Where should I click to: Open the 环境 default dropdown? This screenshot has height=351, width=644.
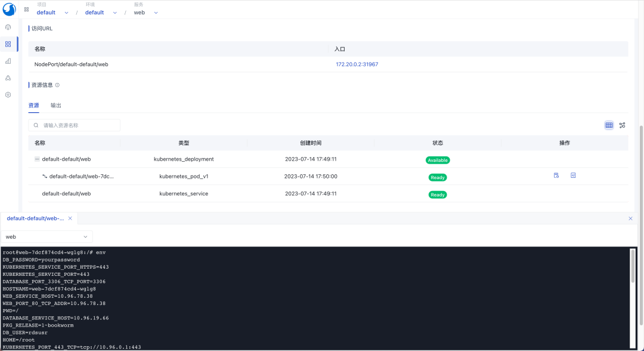point(114,13)
